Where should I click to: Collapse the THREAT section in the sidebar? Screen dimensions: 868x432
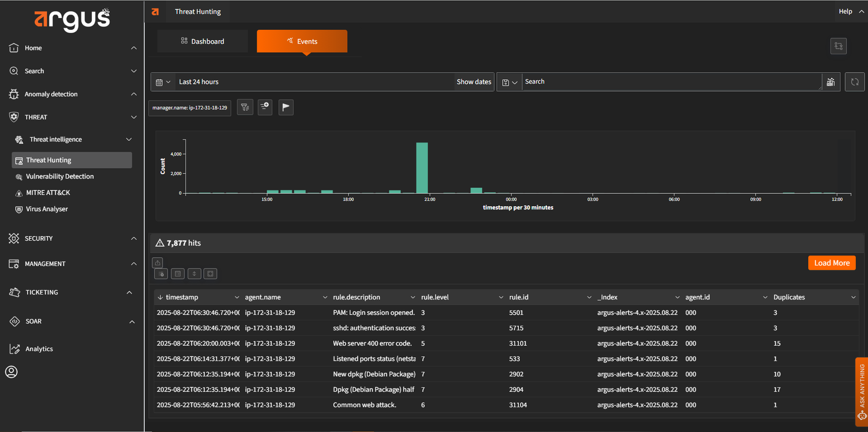point(133,117)
